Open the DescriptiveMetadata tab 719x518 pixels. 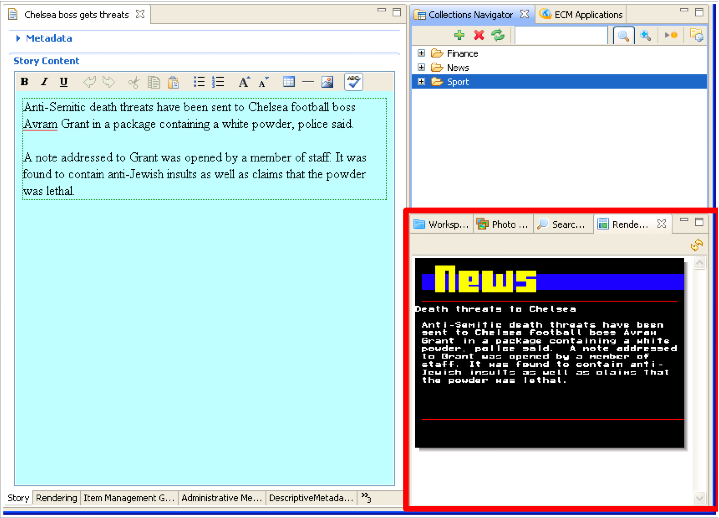point(311,498)
